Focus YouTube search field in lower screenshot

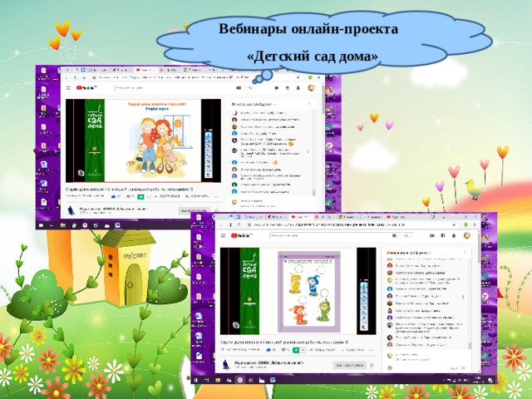pyautogui.click(x=329, y=235)
